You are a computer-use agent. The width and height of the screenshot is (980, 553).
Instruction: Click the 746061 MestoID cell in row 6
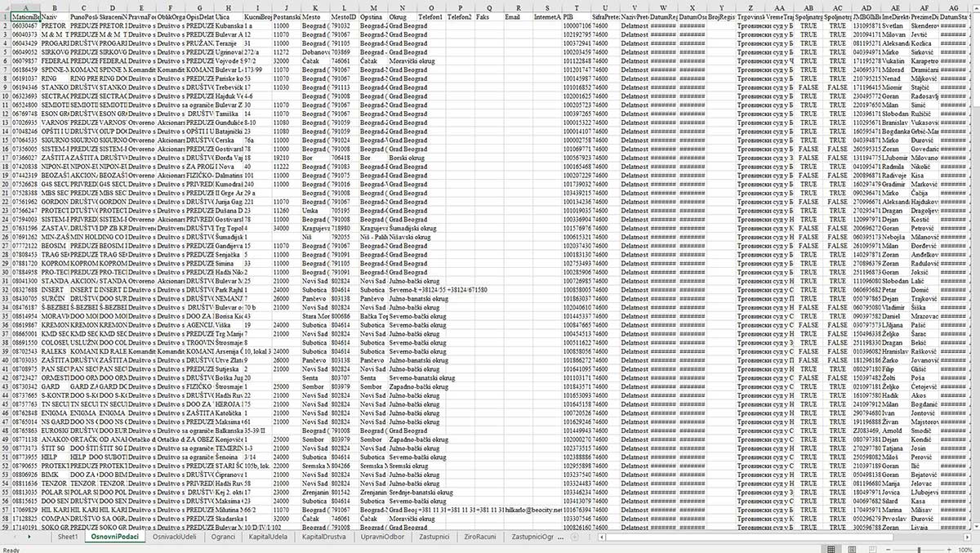pyautogui.click(x=344, y=61)
